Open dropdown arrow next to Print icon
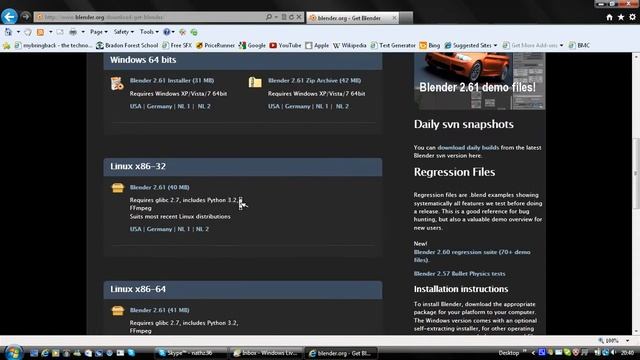The height and width of the screenshot is (360, 640). 83,32
